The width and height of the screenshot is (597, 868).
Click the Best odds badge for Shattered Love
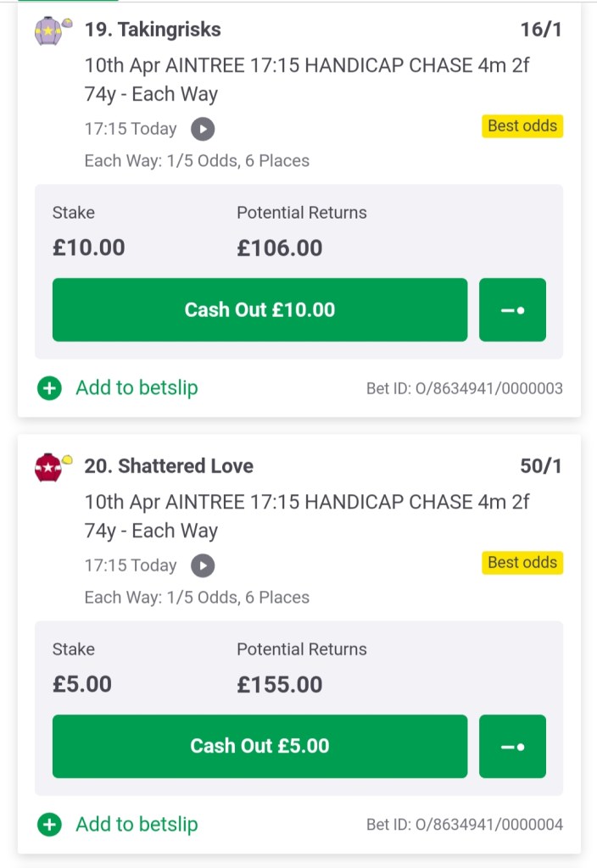[x=522, y=563]
